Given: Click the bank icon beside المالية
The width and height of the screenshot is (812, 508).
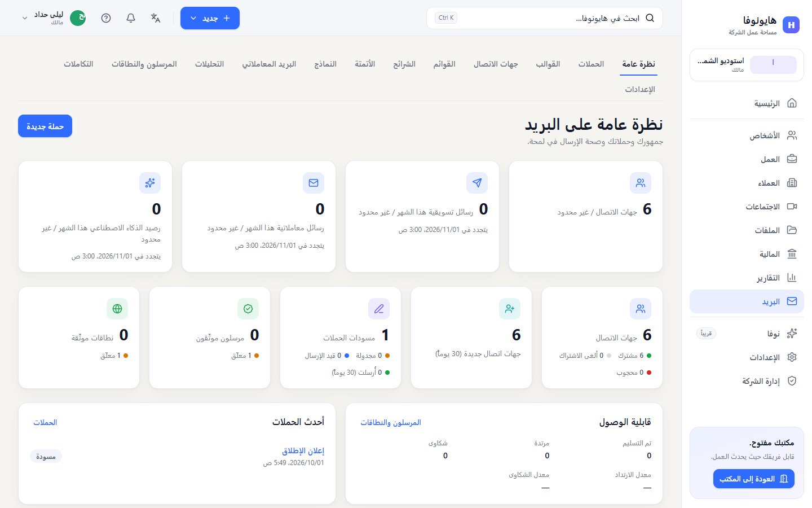Looking at the screenshot, I should coord(792,254).
